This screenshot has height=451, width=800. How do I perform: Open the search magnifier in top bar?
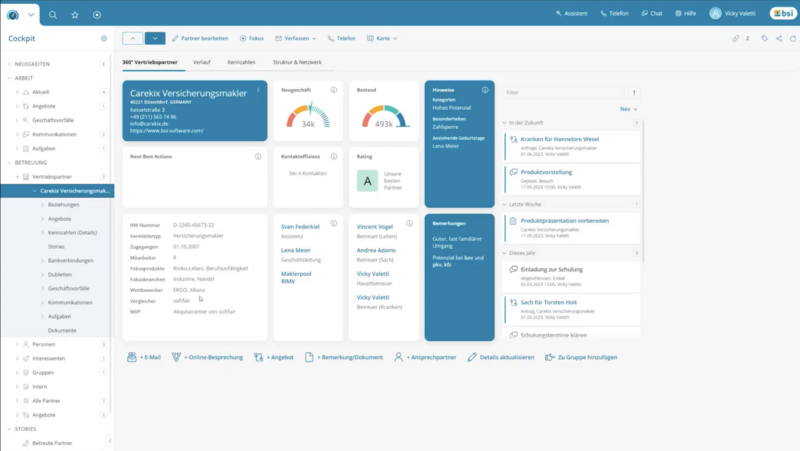(x=53, y=15)
